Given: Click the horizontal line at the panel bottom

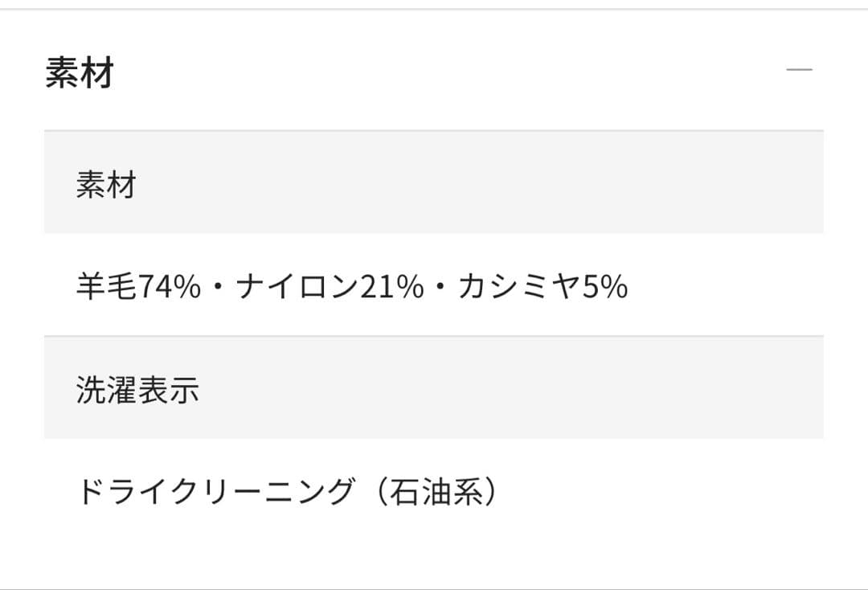Looking at the screenshot, I should 434,588.
